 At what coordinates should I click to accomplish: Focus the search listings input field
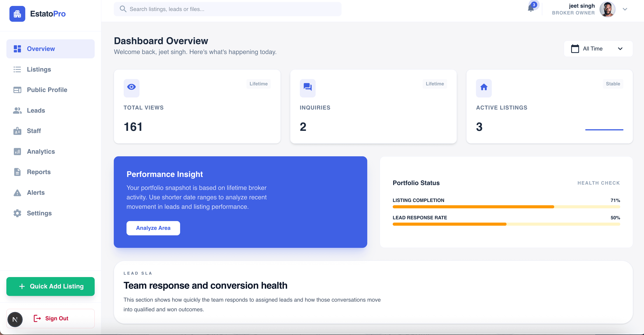(x=228, y=9)
